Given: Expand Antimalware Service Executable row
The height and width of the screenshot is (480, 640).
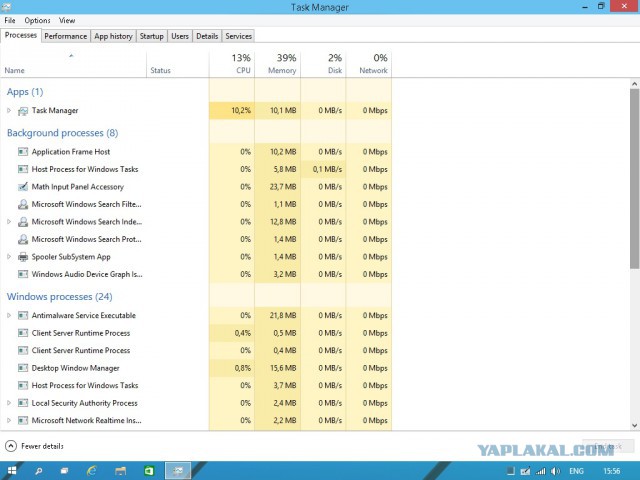Looking at the screenshot, I should [9, 316].
